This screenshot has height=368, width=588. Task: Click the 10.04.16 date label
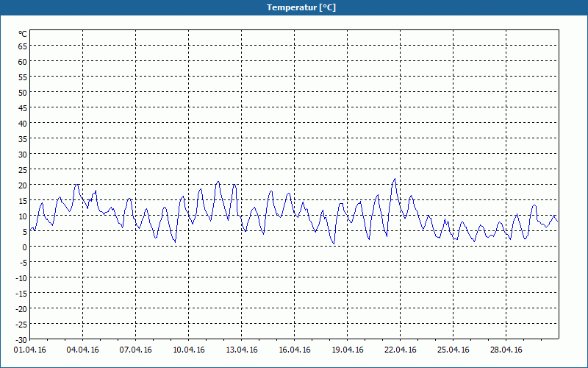coord(189,350)
